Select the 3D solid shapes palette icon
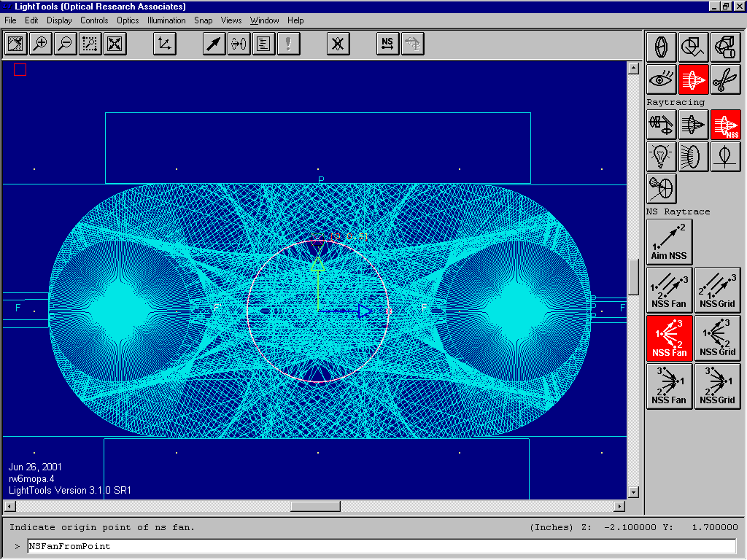The image size is (747, 560). (x=725, y=47)
